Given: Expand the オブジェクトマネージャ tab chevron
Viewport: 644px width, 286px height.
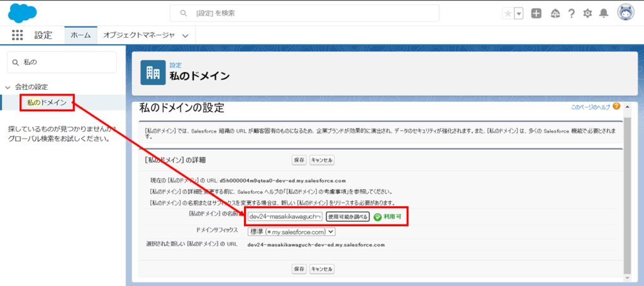Looking at the screenshot, I should tap(185, 36).
